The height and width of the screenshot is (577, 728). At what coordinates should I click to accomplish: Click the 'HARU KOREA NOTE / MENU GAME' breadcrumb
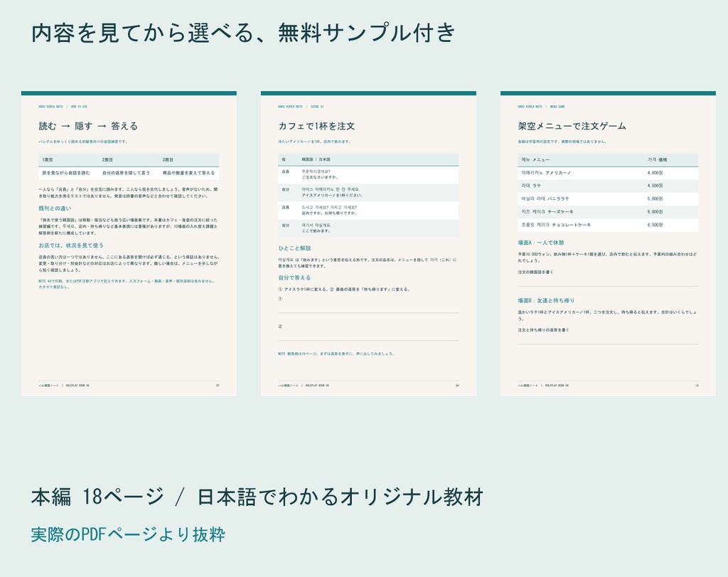[541, 107]
